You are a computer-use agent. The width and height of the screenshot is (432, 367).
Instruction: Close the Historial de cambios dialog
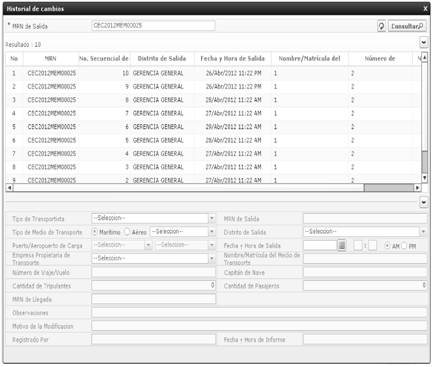click(x=425, y=9)
